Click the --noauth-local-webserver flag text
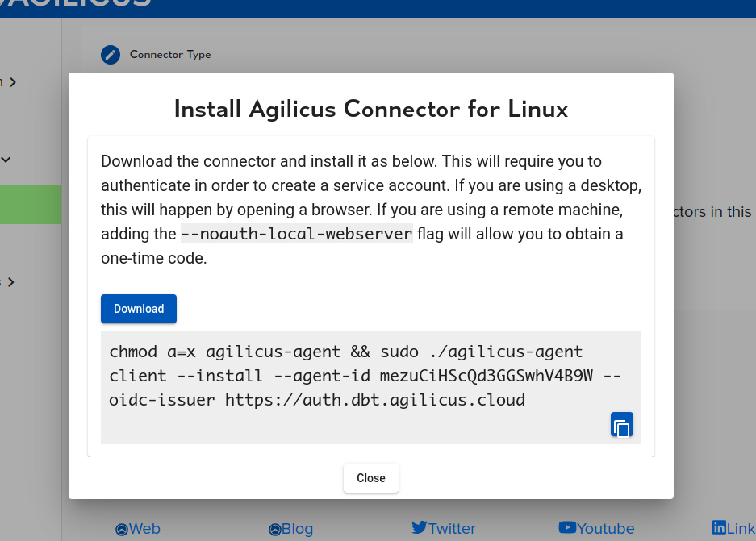The width and height of the screenshot is (756, 541). coord(296,235)
